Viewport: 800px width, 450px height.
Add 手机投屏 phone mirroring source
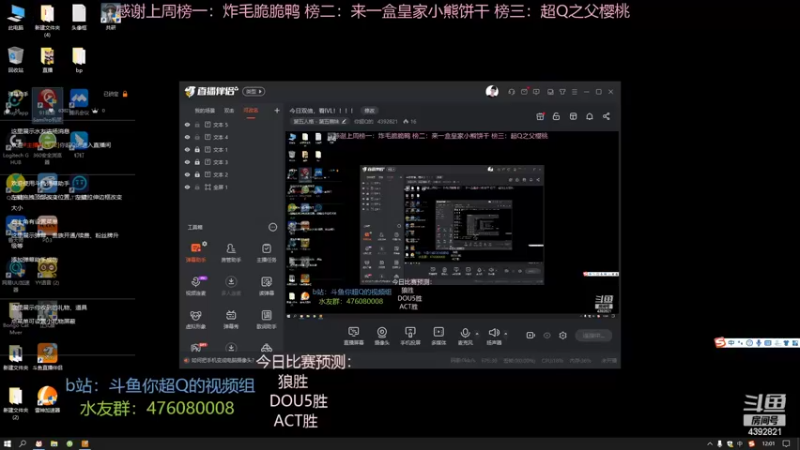410,336
